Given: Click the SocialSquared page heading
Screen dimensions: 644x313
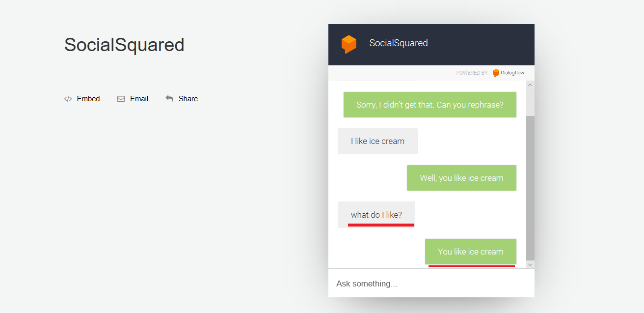Looking at the screenshot, I should point(124,45).
